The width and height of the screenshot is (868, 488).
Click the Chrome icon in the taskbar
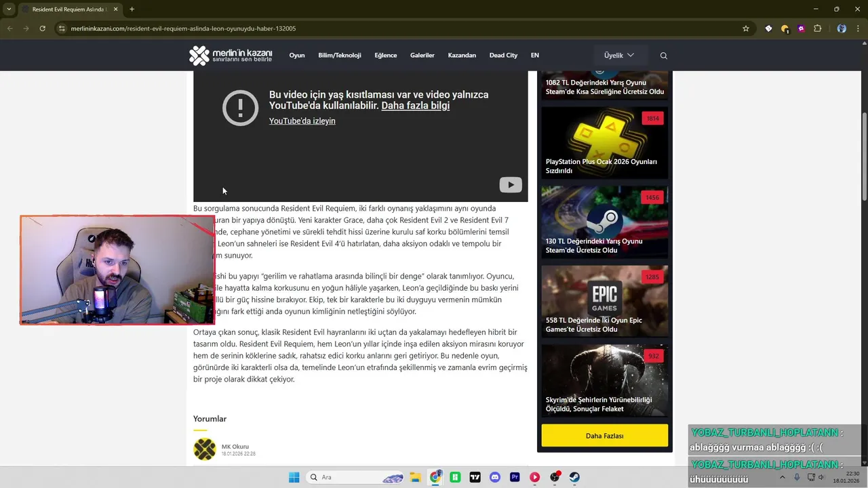pyautogui.click(x=435, y=477)
